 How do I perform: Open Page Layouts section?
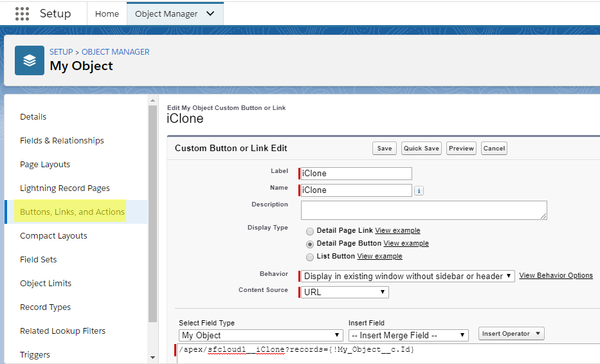click(x=45, y=164)
